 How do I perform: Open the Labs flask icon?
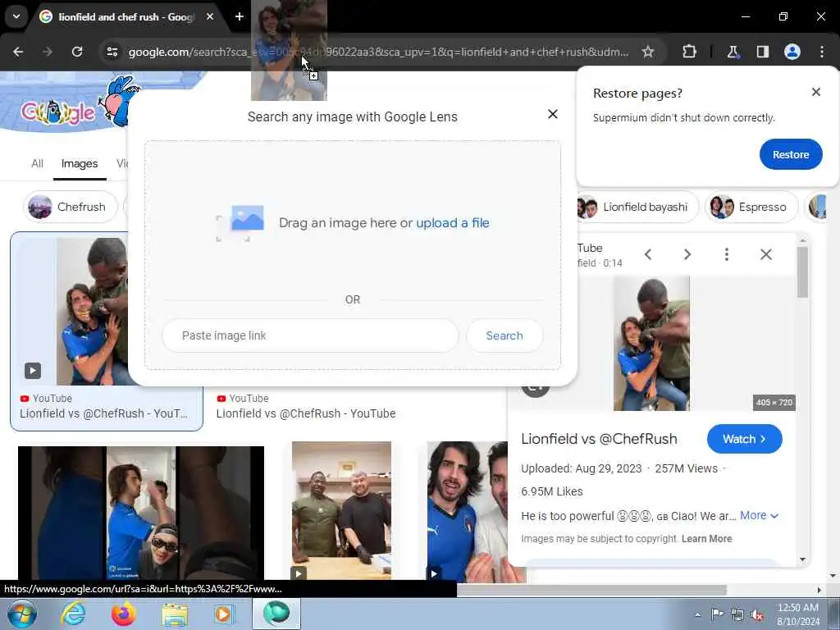click(733, 52)
